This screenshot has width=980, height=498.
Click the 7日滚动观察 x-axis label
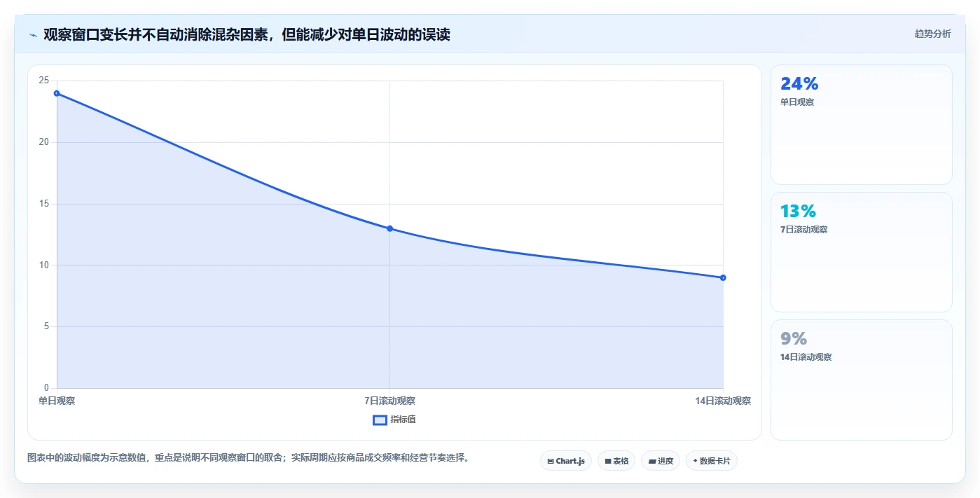tap(390, 401)
